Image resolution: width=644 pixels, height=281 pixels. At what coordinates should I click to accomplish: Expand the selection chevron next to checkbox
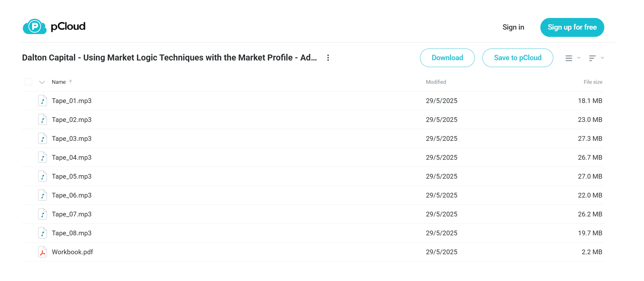tap(42, 82)
